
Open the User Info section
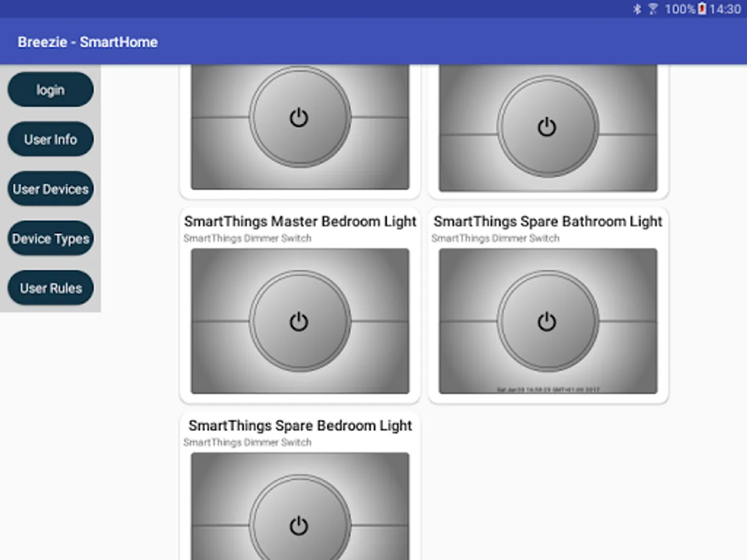[50, 139]
